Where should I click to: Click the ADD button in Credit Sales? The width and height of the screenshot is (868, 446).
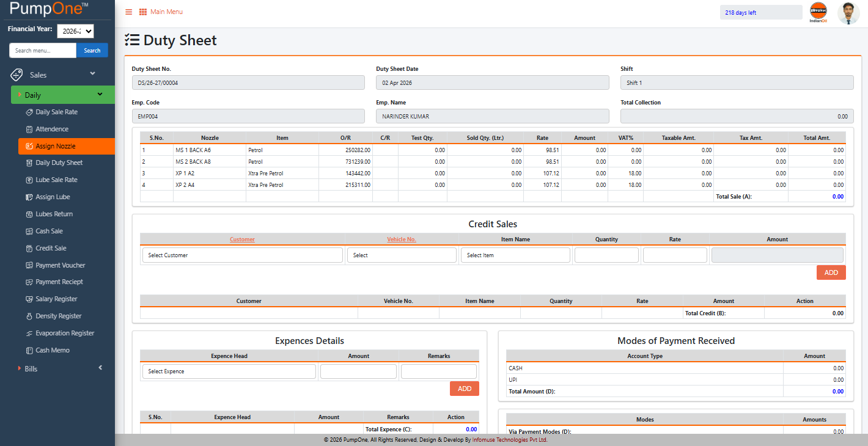(x=831, y=272)
